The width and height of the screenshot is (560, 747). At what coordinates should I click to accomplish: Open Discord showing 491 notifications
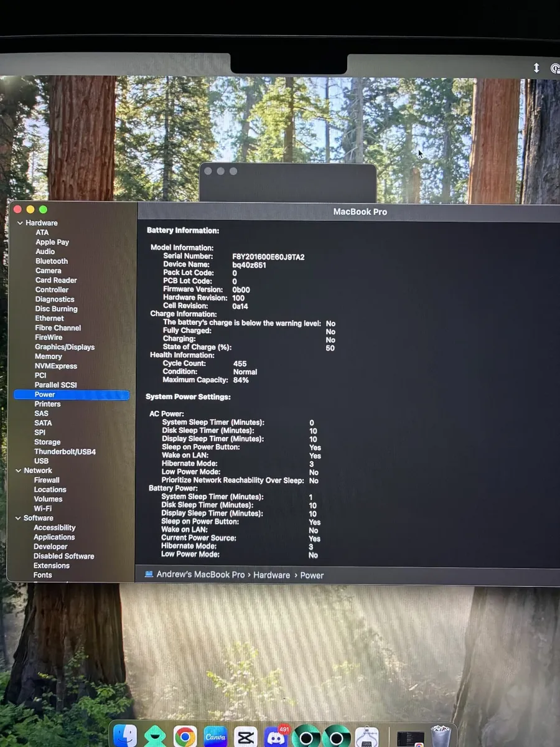coord(275,738)
